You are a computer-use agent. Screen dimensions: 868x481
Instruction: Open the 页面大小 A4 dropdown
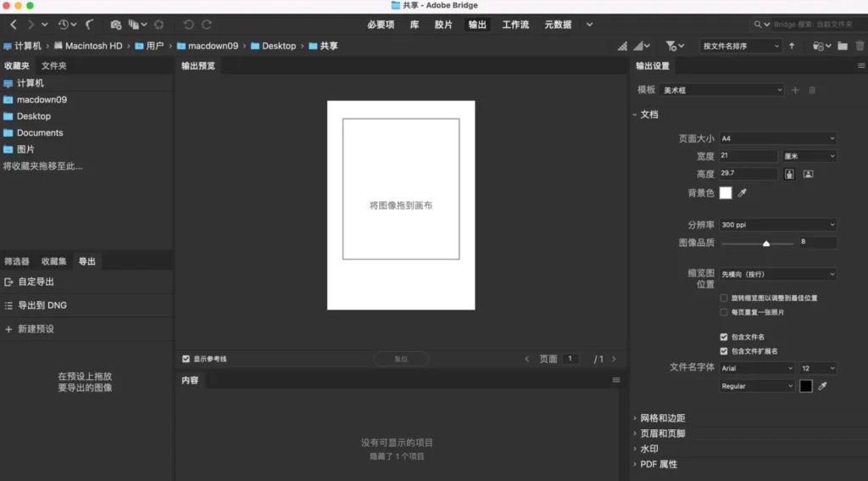click(x=777, y=138)
